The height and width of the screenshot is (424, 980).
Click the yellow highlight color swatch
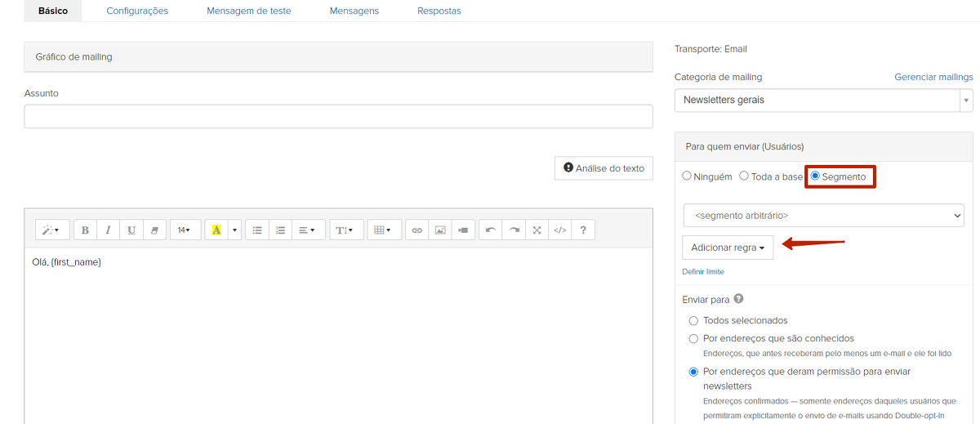216,230
